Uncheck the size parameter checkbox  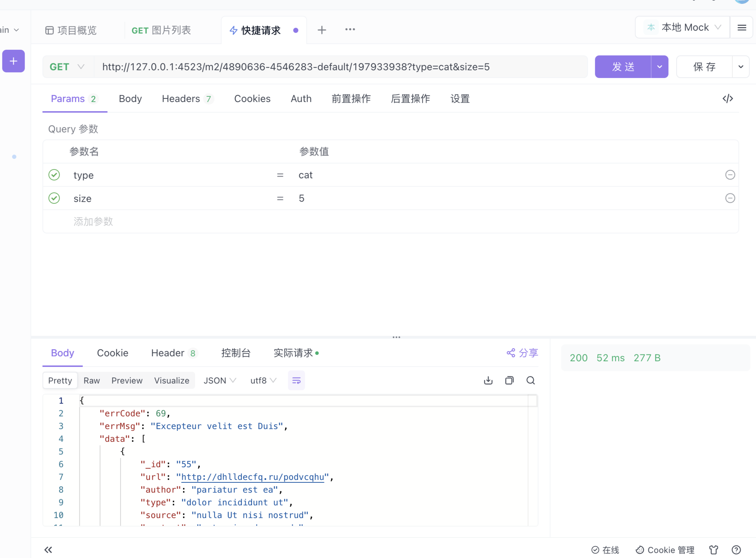54,198
